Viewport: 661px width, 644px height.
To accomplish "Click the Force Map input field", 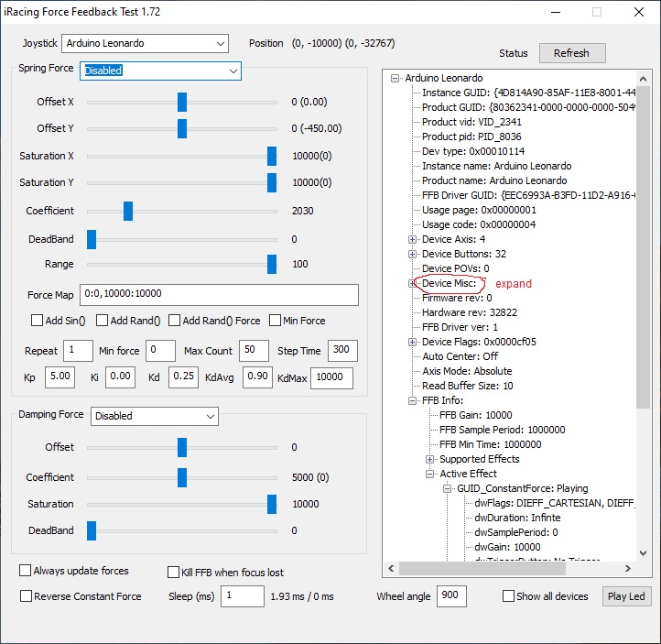I will 219,294.
